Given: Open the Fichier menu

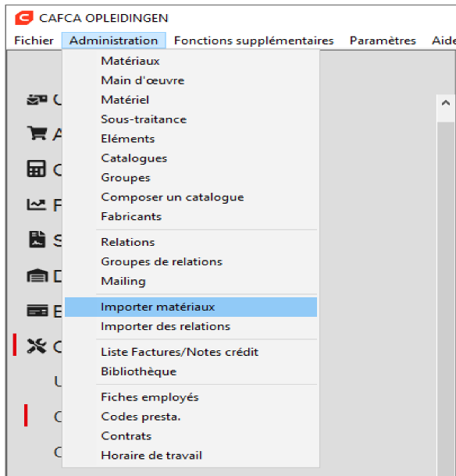Looking at the screenshot, I should [34, 41].
